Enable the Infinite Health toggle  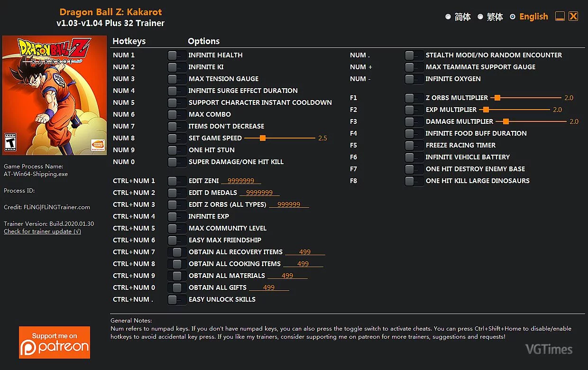pyautogui.click(x=176, y=55)
